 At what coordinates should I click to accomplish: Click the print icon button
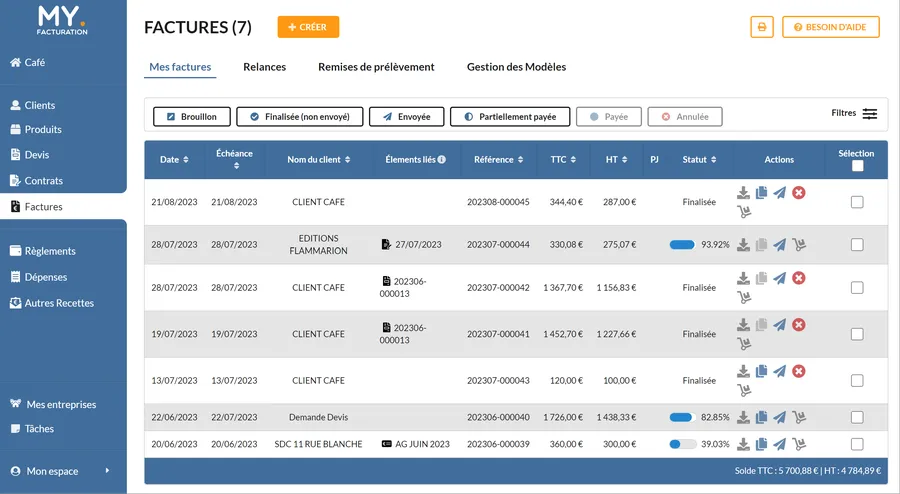[x=762, y=27]
